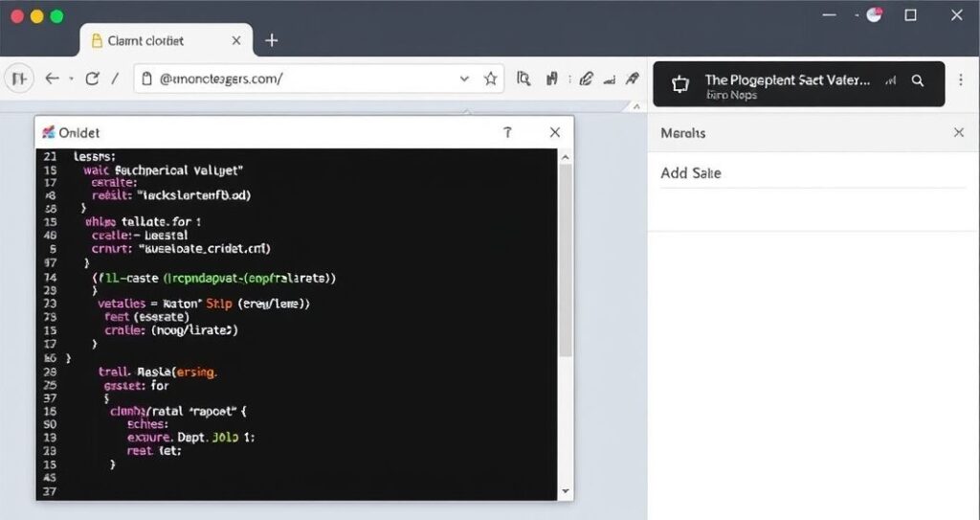Bookmark this page with the star icon

point(491,79)
